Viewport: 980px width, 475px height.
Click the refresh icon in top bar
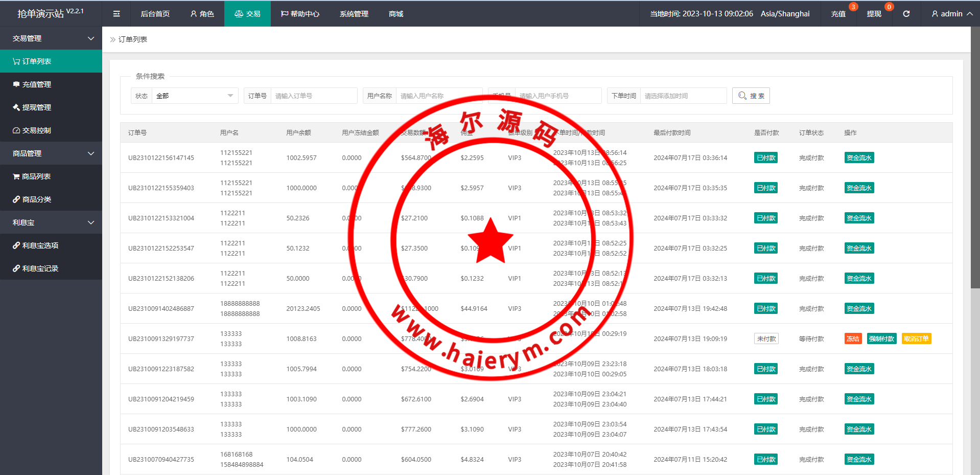pos(906,14)
